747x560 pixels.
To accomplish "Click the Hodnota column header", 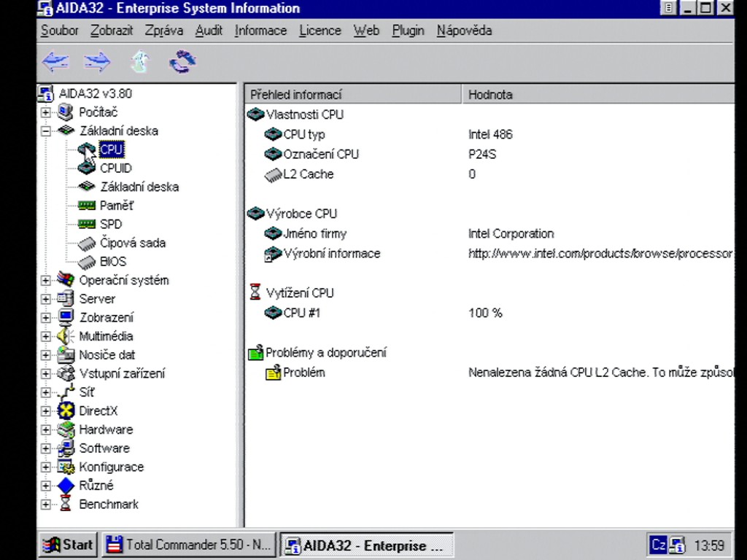I will click(598, 94).
